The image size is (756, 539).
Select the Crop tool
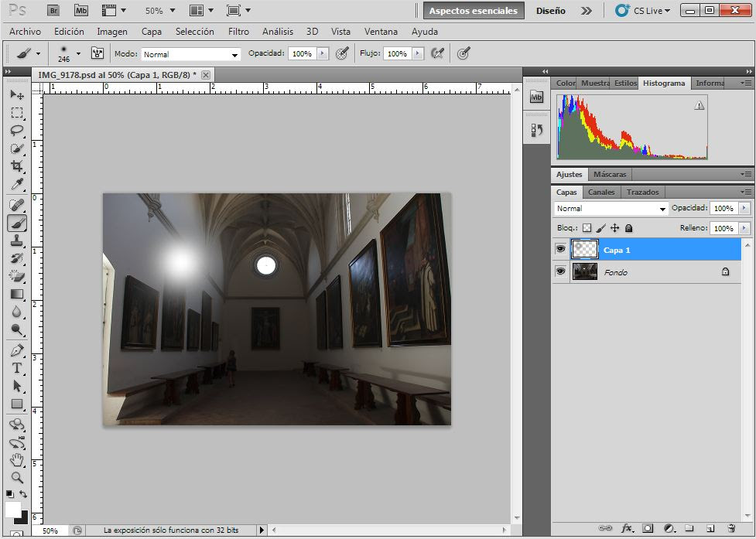coord(17,166)
